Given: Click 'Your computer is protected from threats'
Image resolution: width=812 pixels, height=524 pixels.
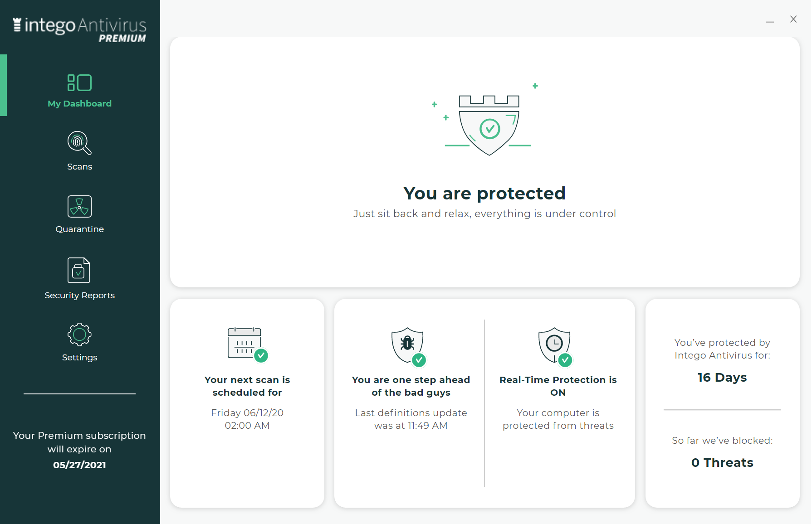Looking at the screenshot, I should pyautogui.click(x=558, y=419).
